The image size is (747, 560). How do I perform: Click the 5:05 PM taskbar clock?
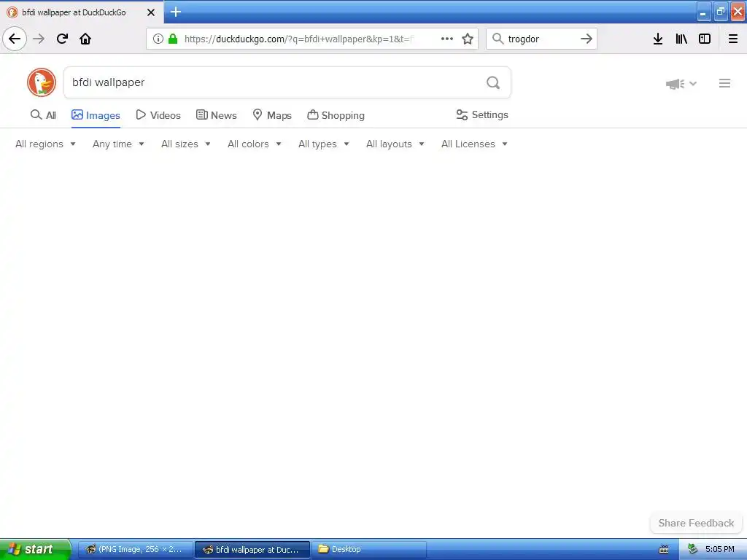coord(720,549)
